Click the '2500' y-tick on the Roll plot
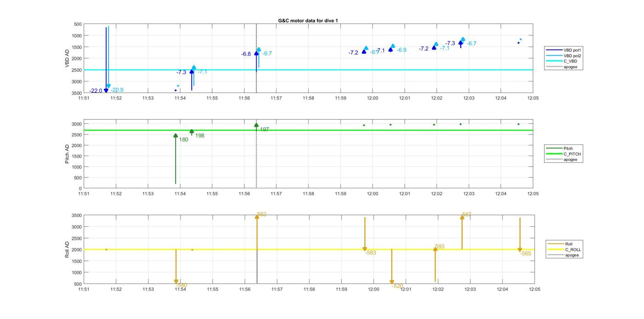Screen dimensions: 644x319 pyautogui.click(x=77, y=238)
